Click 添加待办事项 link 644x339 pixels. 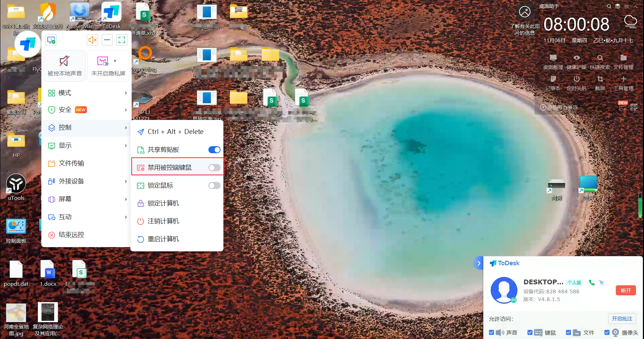click(x=559, y=107)
